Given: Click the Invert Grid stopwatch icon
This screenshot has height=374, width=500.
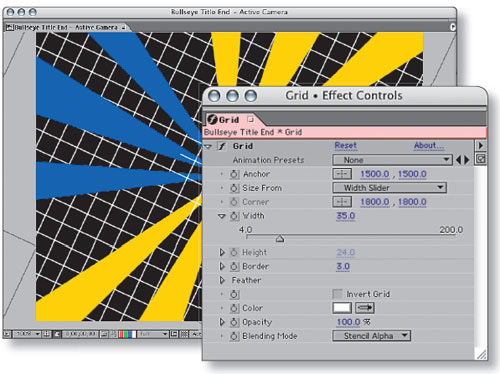Looking at the screenshot, I should 234,294.
